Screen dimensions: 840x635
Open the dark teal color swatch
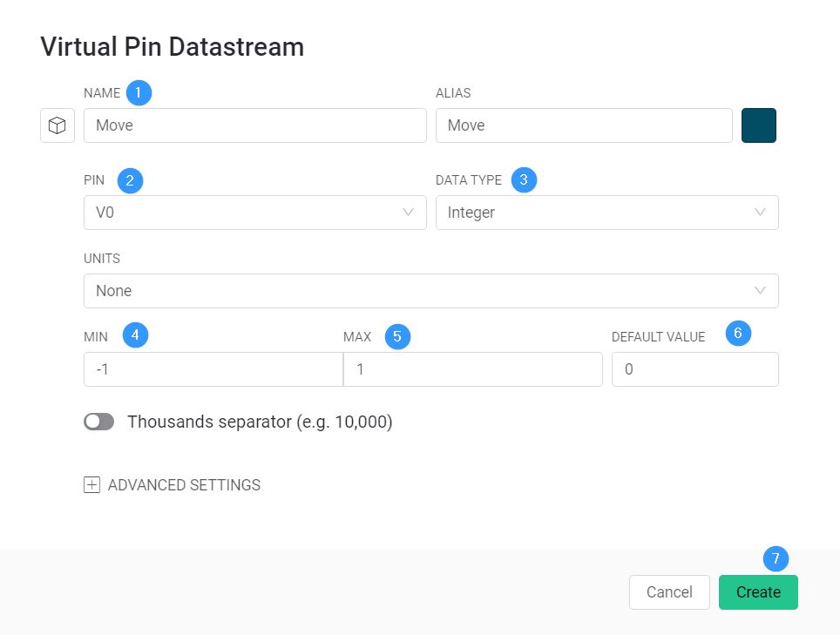point(759,125)
